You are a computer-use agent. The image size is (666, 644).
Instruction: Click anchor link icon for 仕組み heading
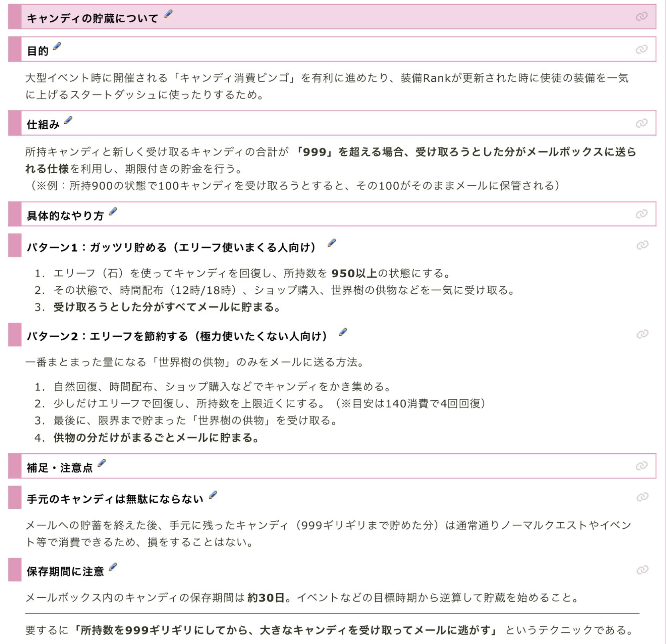coord(641,123)
